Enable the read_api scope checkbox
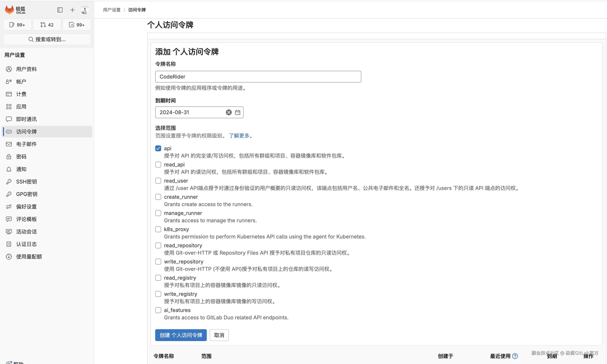Viewport: 607px width, 364px height. [x=158, y=165]
